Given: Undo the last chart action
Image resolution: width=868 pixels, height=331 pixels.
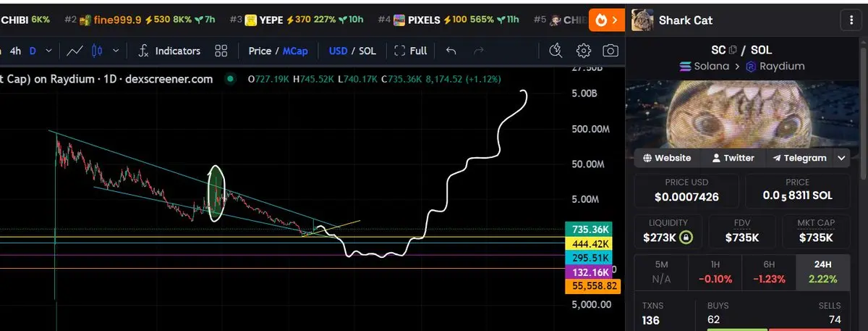Looking at the screenshot, I should pos(451,51).
